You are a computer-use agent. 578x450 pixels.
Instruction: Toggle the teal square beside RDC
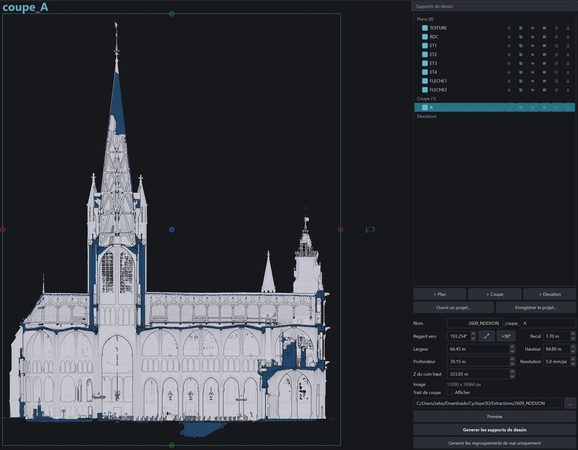(425, 37)
